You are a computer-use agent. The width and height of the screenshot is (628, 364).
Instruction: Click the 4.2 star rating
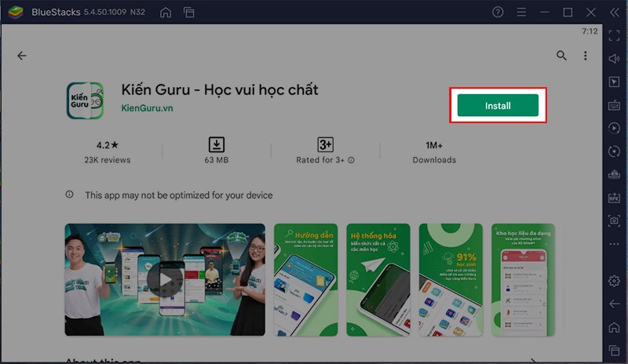(108, 145)
